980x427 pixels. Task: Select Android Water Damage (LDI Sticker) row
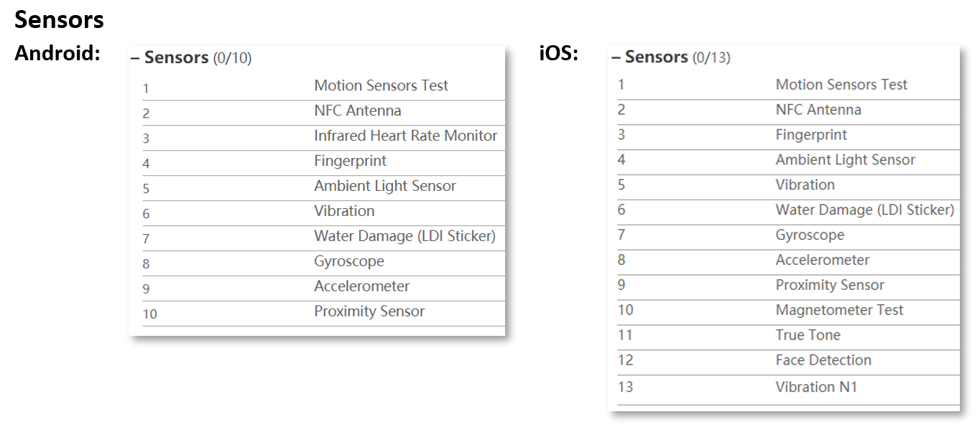(323, 238)
